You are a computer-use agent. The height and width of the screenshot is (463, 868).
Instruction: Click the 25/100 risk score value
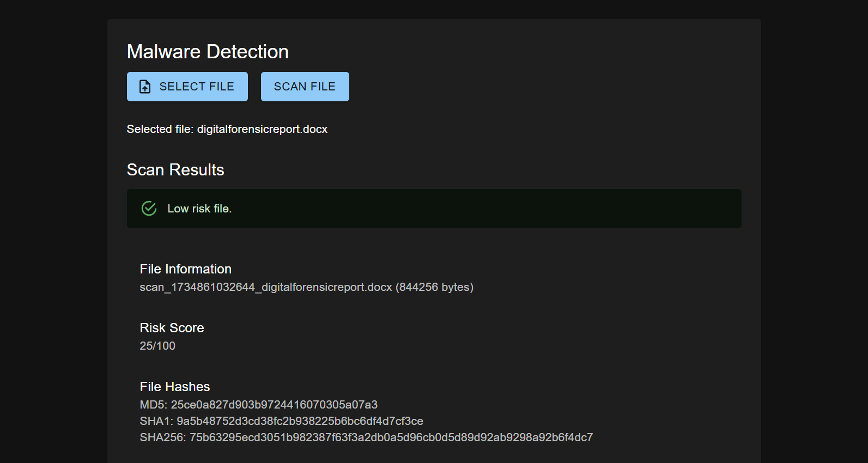click(x=157, y=346)
